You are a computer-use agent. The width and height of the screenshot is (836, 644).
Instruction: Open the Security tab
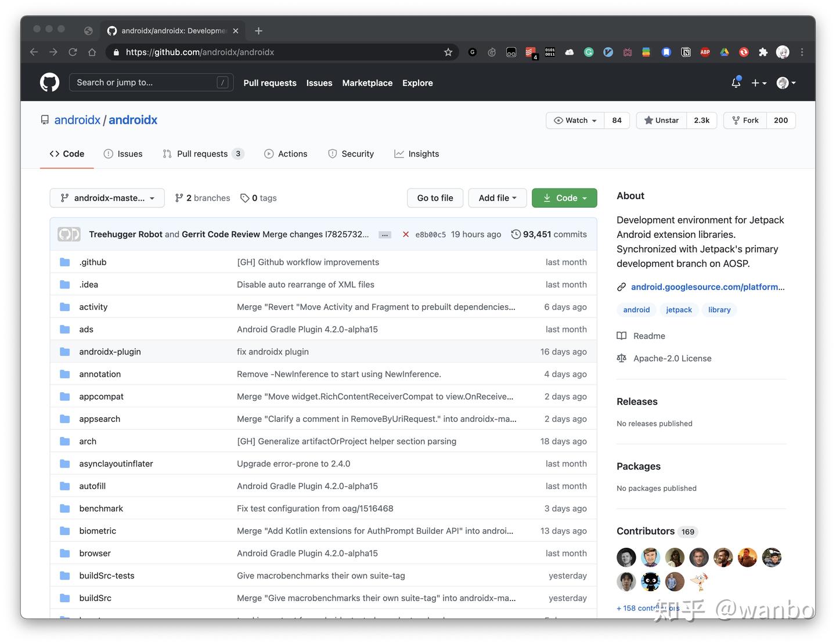tap(351, 154)
